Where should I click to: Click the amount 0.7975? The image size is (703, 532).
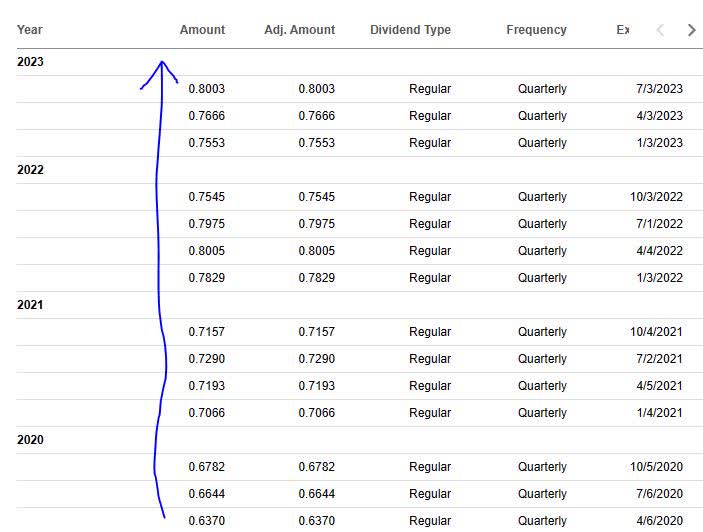[x=207, y=224]
